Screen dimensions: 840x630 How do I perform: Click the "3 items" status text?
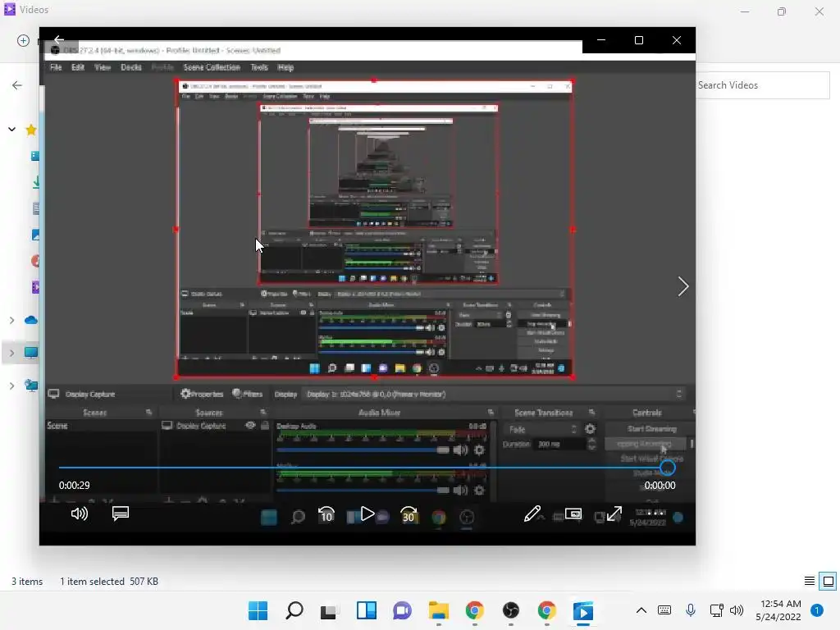tap(27, 582)
